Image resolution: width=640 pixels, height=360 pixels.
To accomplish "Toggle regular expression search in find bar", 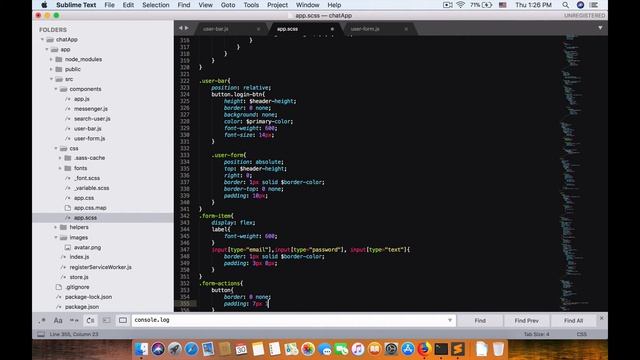I will [42, 320].
